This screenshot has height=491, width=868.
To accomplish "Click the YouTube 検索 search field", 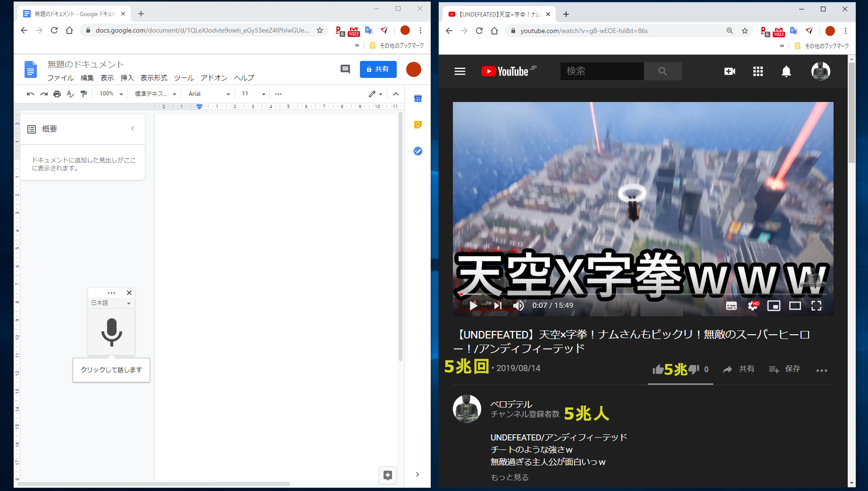I will [x=602, y=71].
